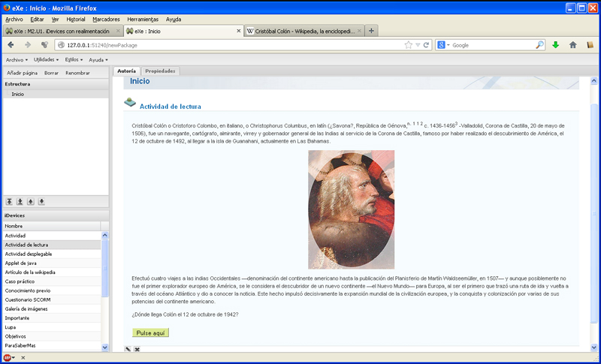601x364 pixels.
Task: Open the bookmarks book icon
Action: (590, 45)
